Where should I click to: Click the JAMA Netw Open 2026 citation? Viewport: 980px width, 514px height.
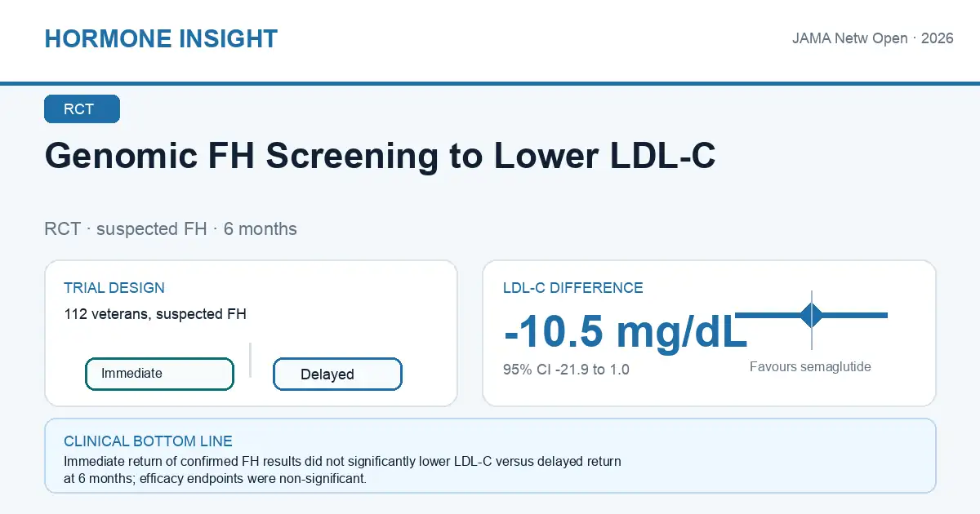coord(873,38)
